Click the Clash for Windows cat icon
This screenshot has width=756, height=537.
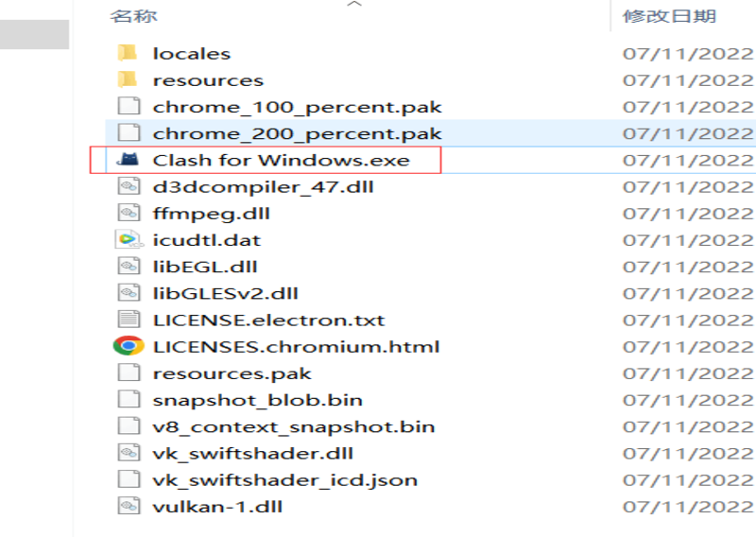tap(128, 160)
